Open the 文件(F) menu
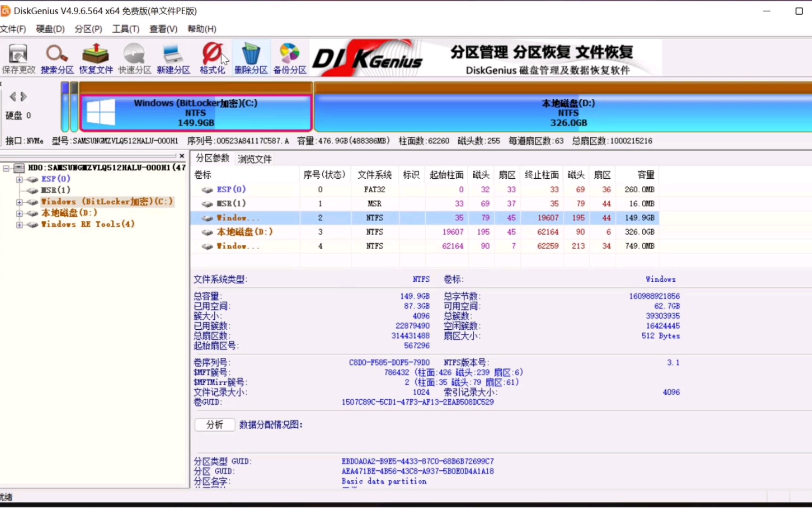 (x=13, y=29)
